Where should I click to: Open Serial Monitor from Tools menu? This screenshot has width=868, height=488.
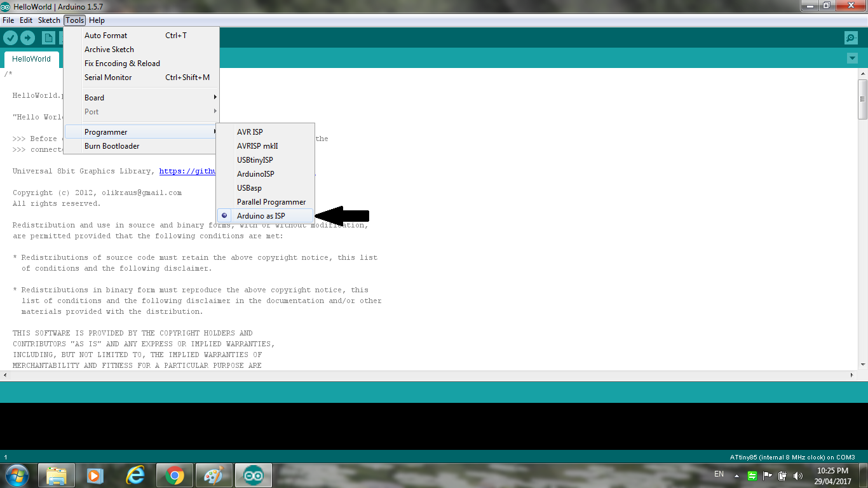[x=141, y=78]
